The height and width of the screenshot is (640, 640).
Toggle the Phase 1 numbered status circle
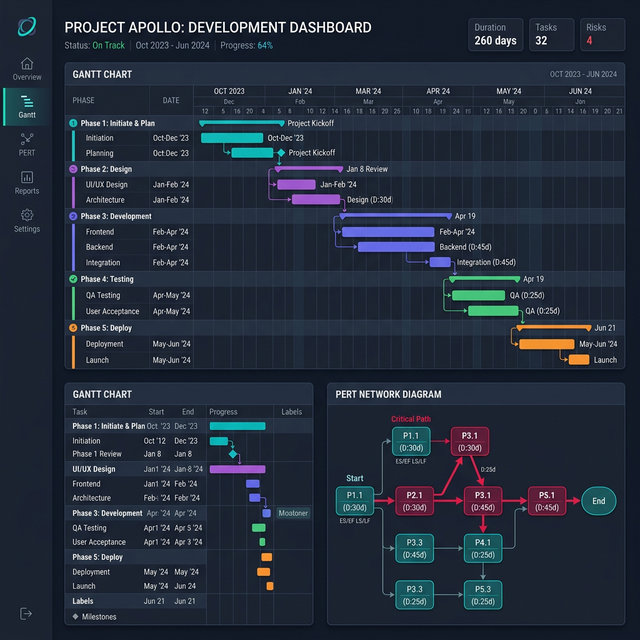[72, 123]
